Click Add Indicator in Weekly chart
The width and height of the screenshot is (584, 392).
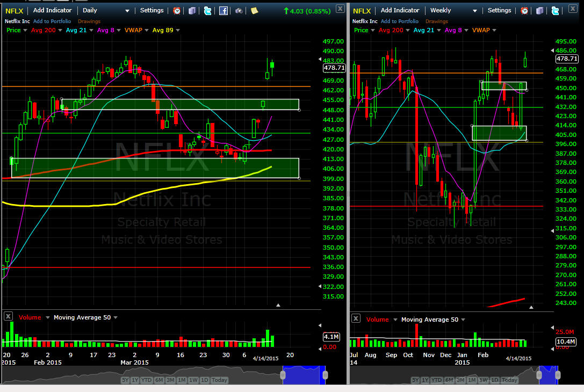[400, 10]
